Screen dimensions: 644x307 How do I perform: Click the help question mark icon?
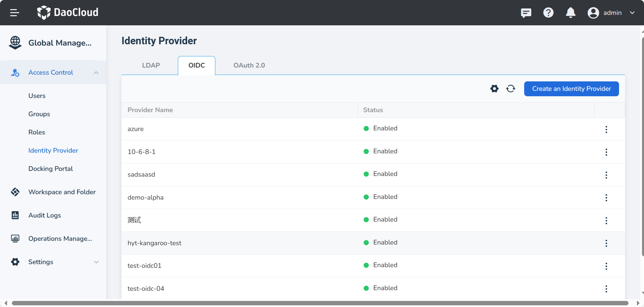548,13
